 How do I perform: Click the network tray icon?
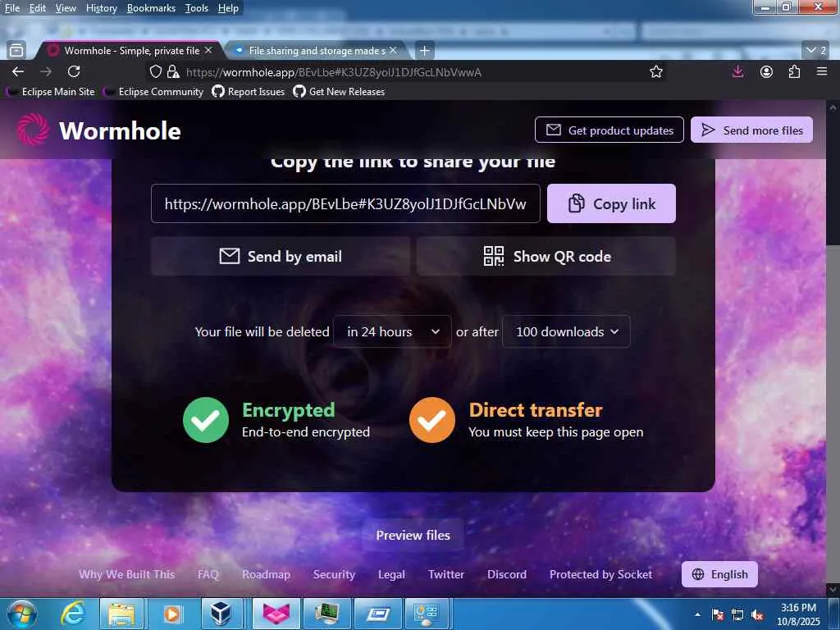pos(737,614)
